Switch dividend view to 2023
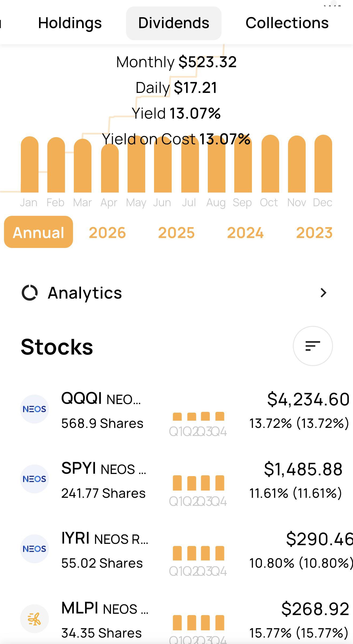Image resolution: width=353 pixels, height=644 pixels. coord(314,232)
